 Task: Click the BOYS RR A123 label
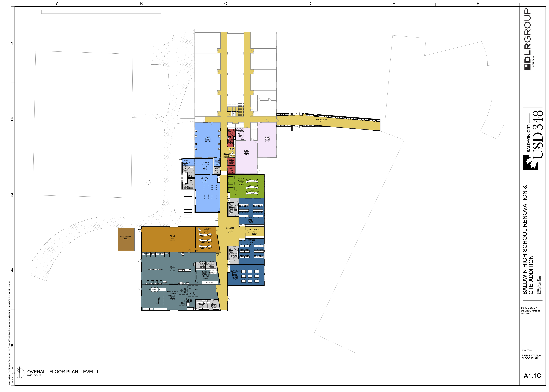[x=234, y=256]
